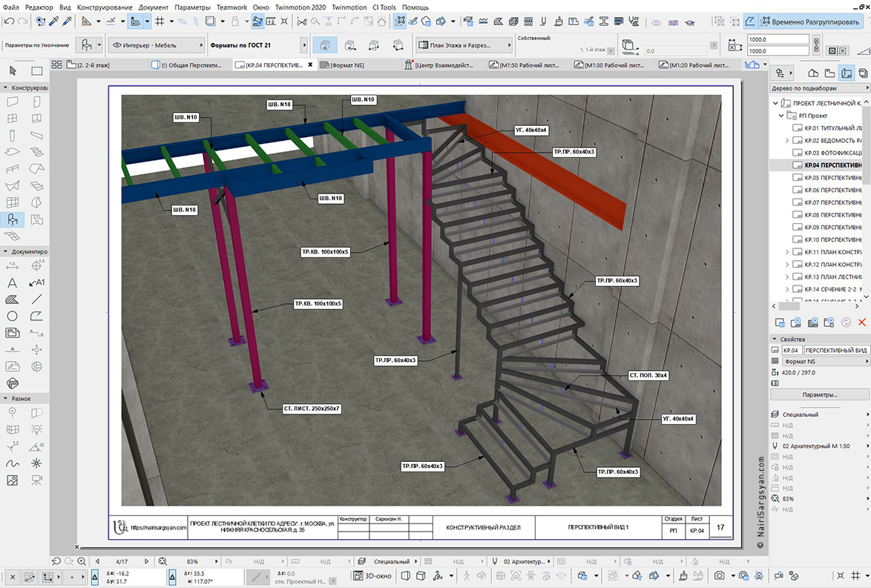The image size is (871, 588).
Task: Open the Интерьер - Мебель layer dropdown
Action: [156, 45]
